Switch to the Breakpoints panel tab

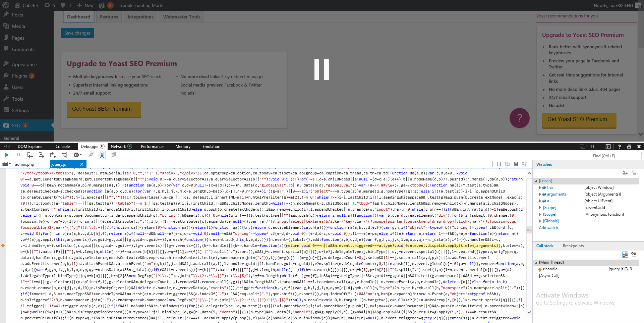573,246
